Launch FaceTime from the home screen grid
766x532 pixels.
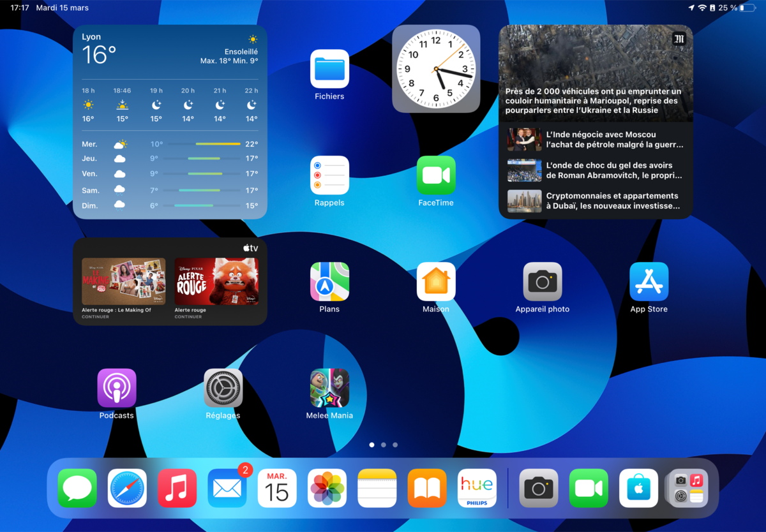click(x=436, y=175)
